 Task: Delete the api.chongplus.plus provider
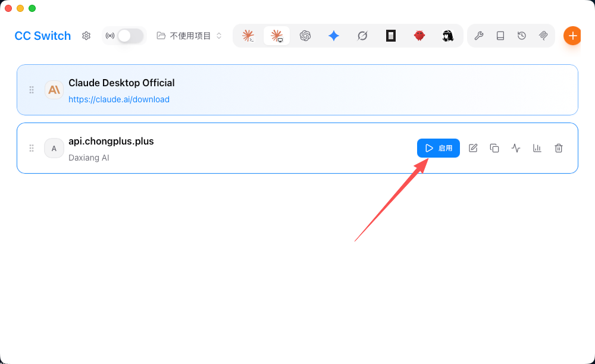tap(559, 148)
